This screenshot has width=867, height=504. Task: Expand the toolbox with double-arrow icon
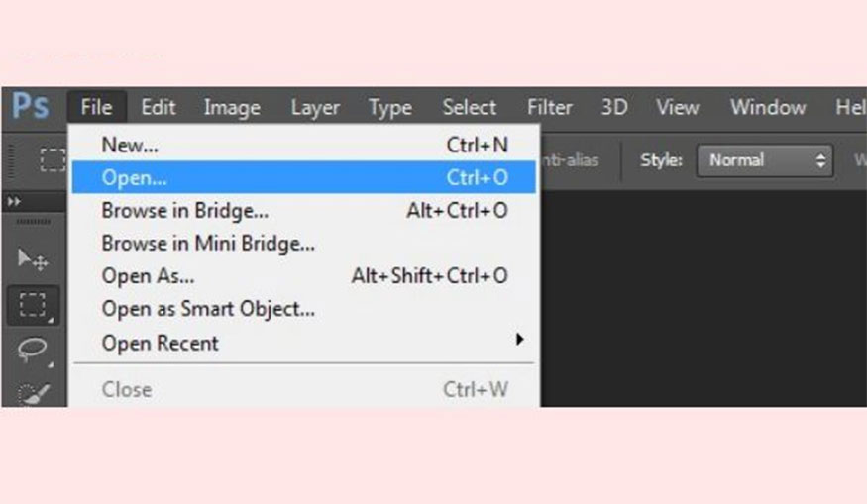click(14, 201)
